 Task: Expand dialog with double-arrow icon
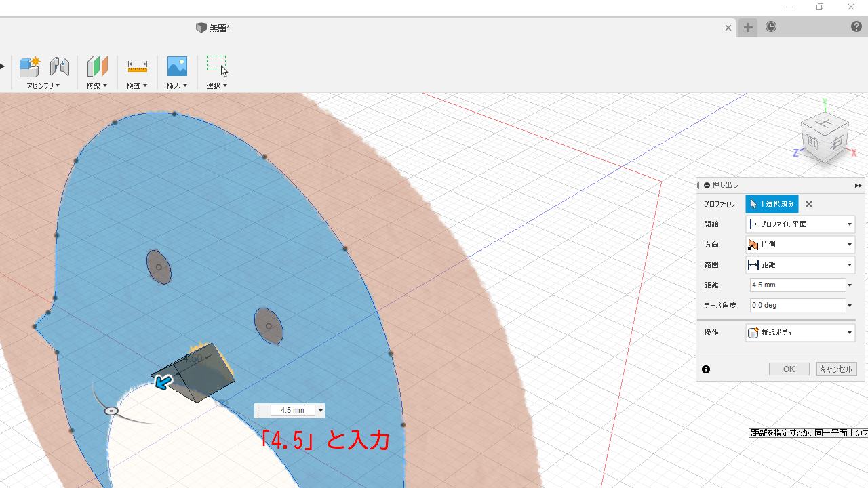pos(858,186)
